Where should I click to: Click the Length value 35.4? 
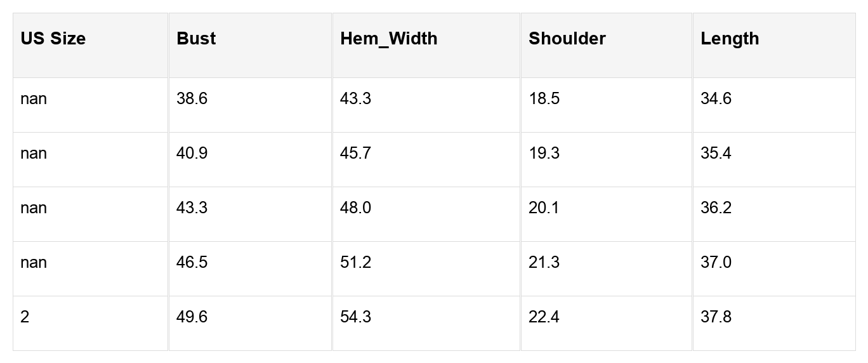716,154
